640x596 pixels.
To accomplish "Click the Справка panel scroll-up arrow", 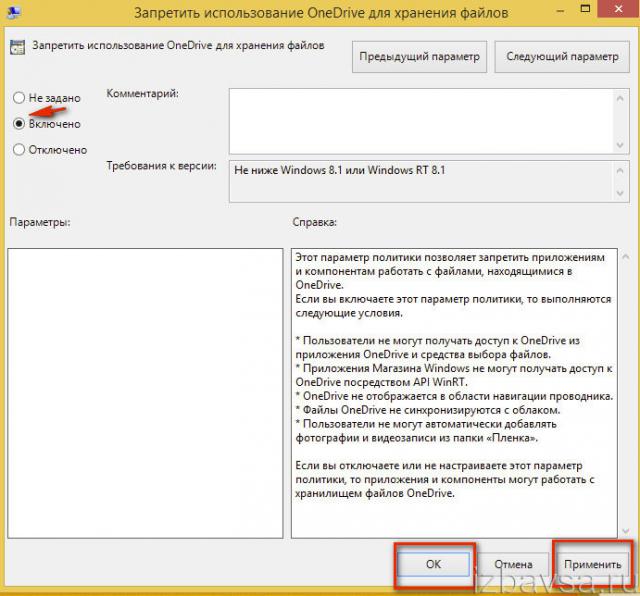I will [x=625, y=257].
